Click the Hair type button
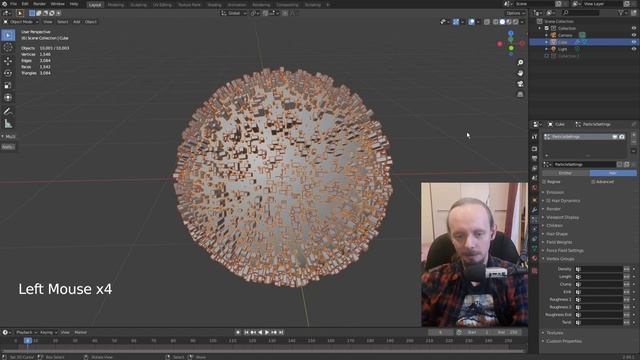 [x=613, y=173]
